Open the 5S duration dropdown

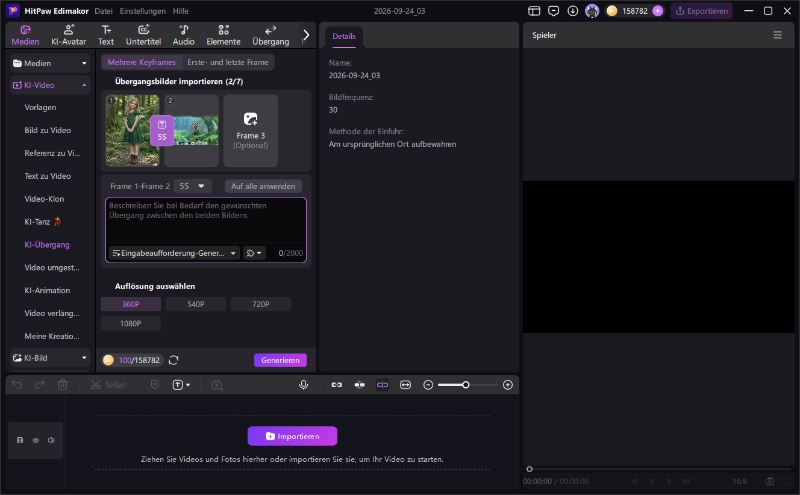tap(192, 186)
